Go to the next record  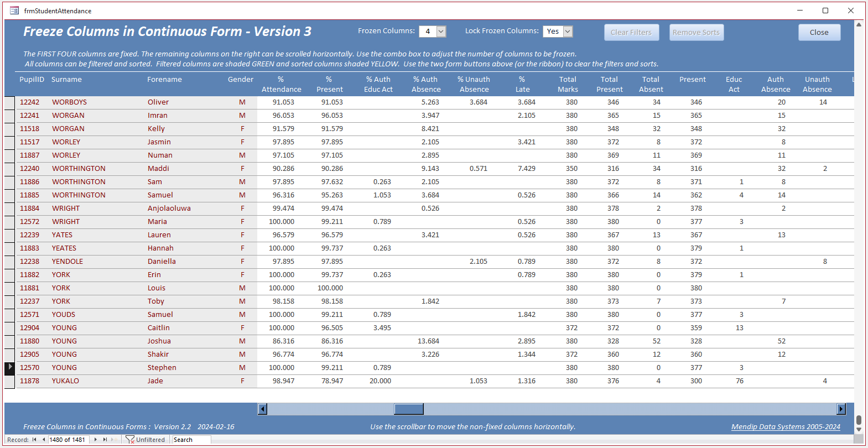pyautogui.click(x=96, y=440)
